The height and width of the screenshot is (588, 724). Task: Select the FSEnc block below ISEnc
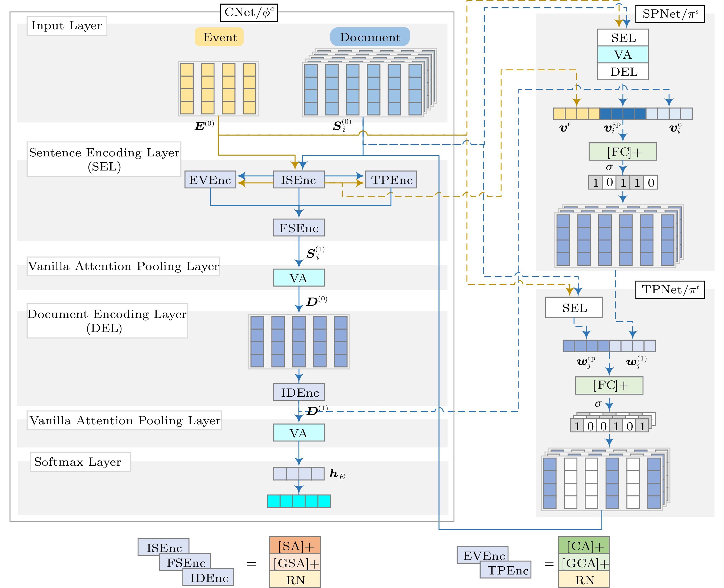pyautogui.click(x=299, y=228)
